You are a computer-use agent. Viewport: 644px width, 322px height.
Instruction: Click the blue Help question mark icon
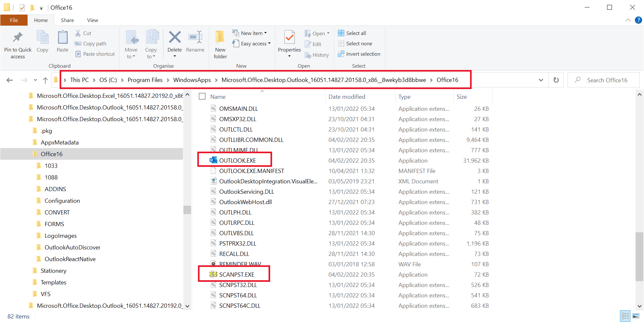pyautogui.click(x=638, y=20)
